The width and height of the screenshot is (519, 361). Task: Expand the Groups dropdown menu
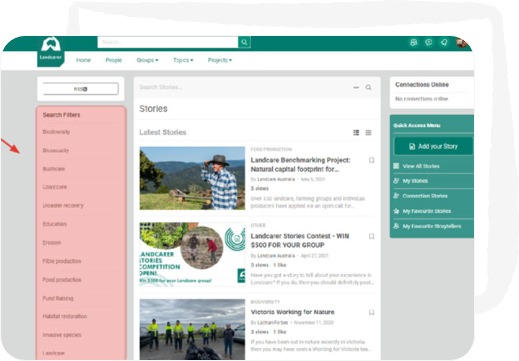click(x=147, y=60)
